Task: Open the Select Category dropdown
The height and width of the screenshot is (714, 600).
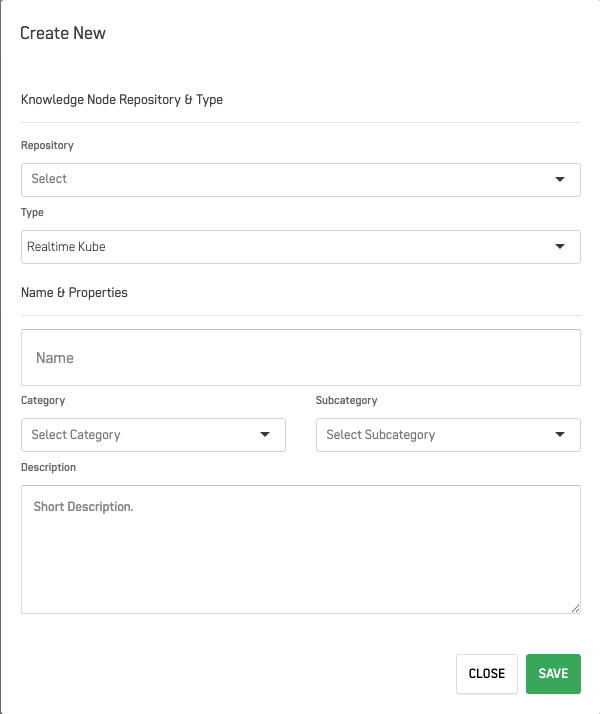Action: pyautogui.click(x=153, y=435)
